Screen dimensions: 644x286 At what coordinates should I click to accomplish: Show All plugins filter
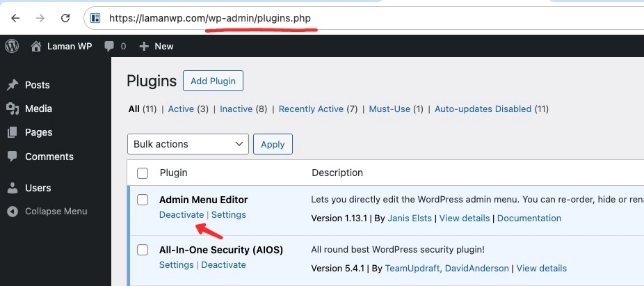click(134, 109)
